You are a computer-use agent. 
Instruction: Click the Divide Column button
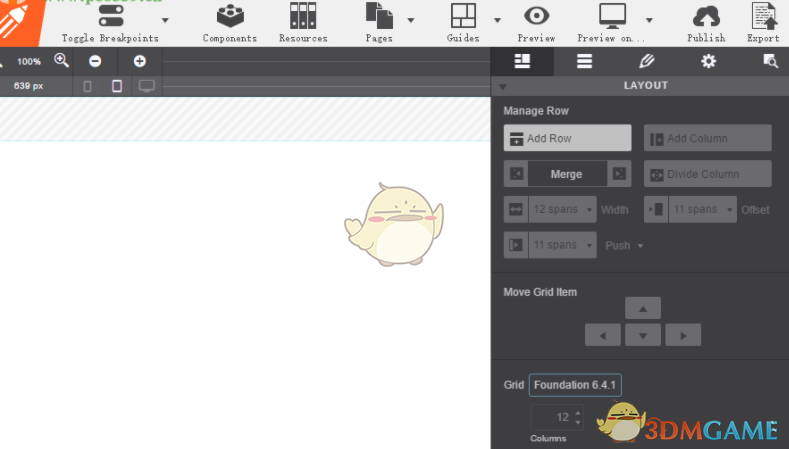pos(707,174)
